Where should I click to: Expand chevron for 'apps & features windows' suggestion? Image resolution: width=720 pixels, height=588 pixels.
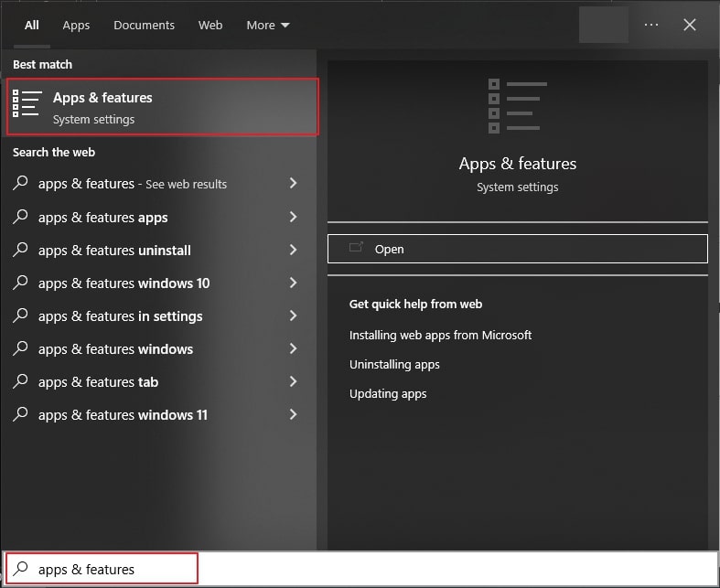coord(293,348)
